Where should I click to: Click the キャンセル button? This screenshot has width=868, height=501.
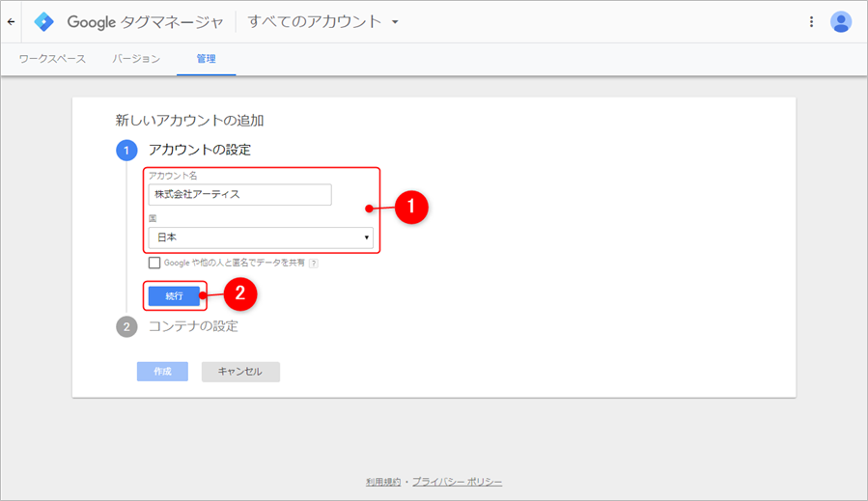[240, 372]
